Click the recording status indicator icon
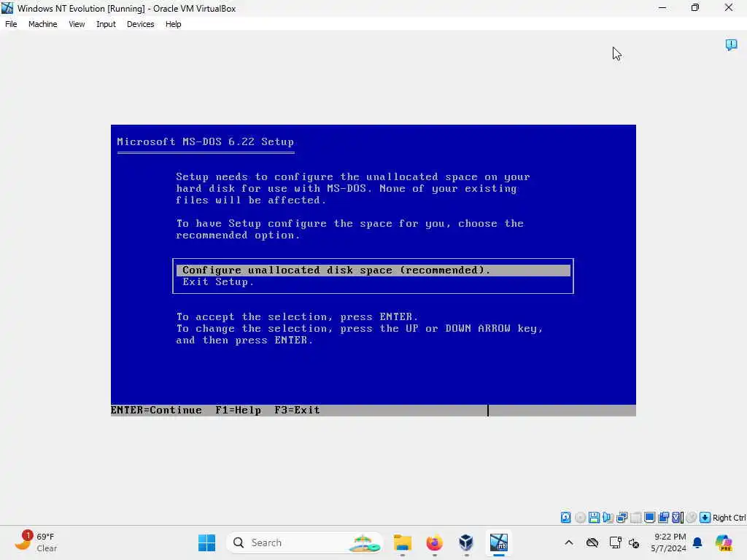The image size is (747, 560). tap(692, 517)
